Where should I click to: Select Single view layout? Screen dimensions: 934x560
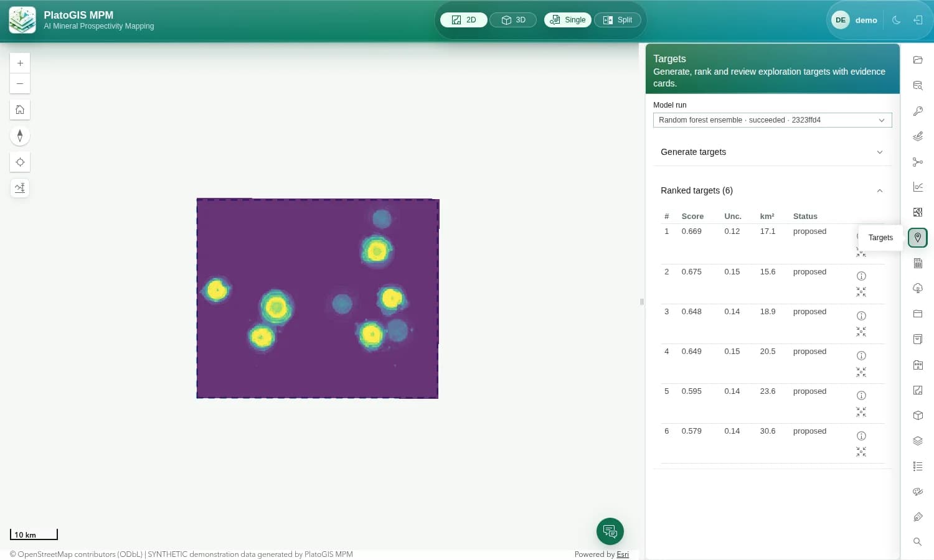click(568, 20)
